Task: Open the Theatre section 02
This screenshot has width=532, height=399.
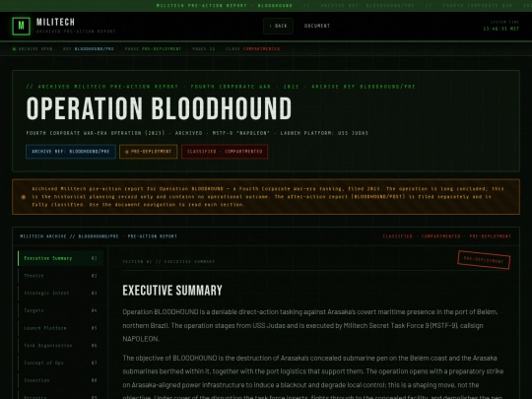Action: pyautogui.click(x=60, y=276)
